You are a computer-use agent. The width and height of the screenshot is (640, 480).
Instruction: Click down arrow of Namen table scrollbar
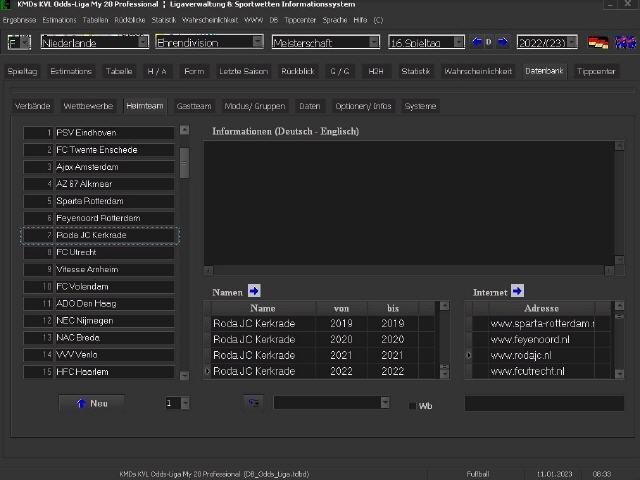pos(444,374)
